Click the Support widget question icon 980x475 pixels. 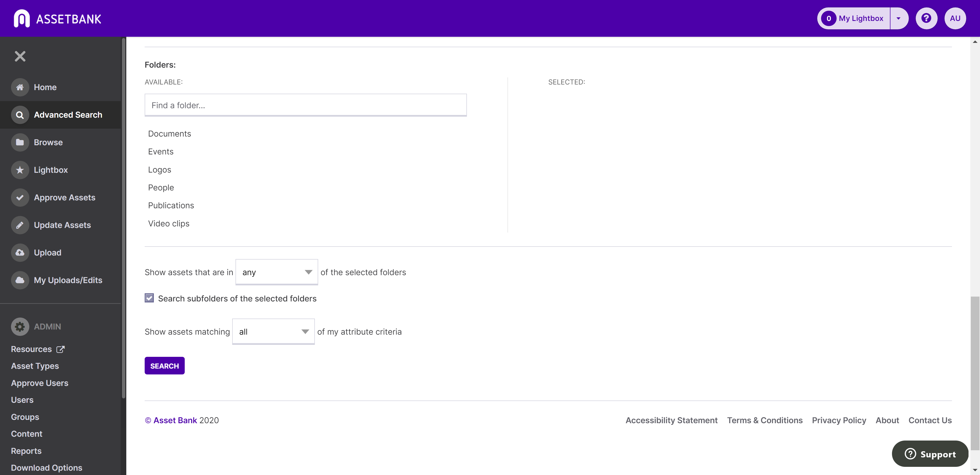tap(910, 454)
